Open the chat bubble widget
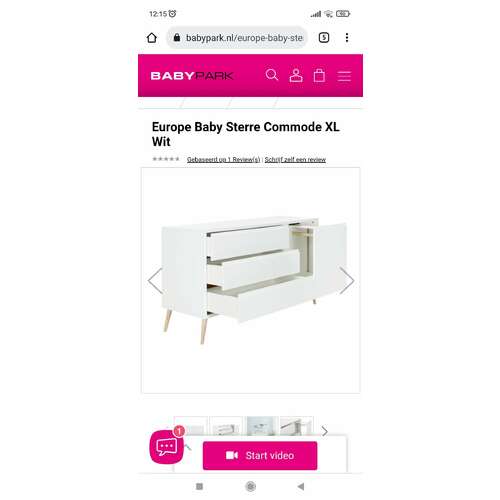The width and height of the screenshot is (500, 500). tap(166, 447)
